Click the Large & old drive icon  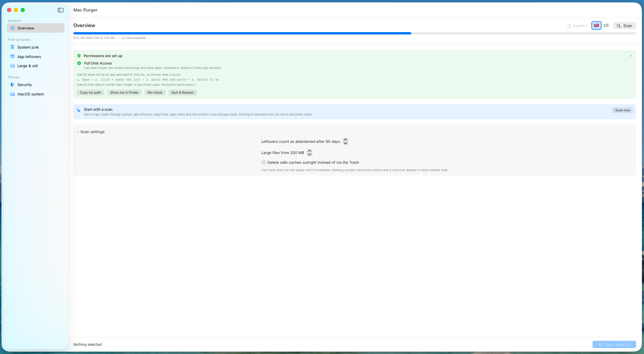coord(12,66)
